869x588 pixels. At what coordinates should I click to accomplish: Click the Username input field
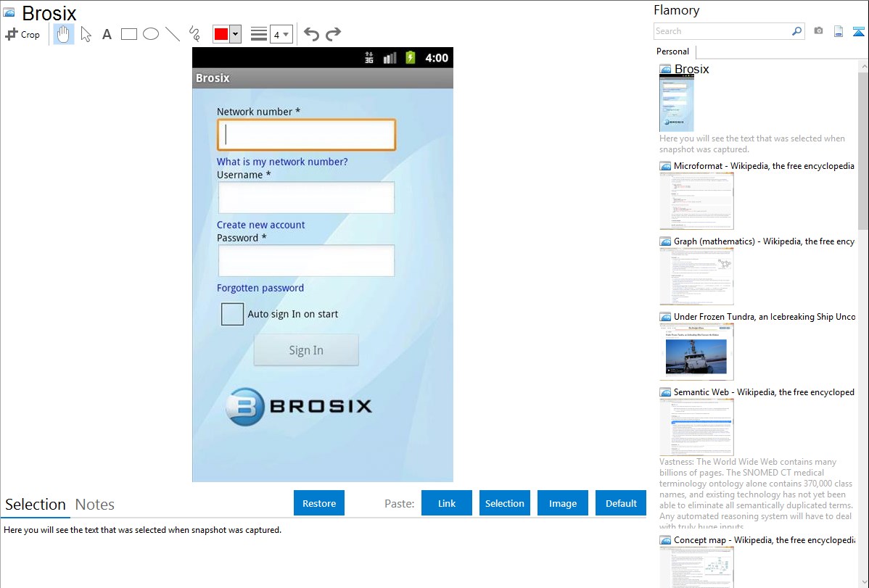click(x=307, y=198)
